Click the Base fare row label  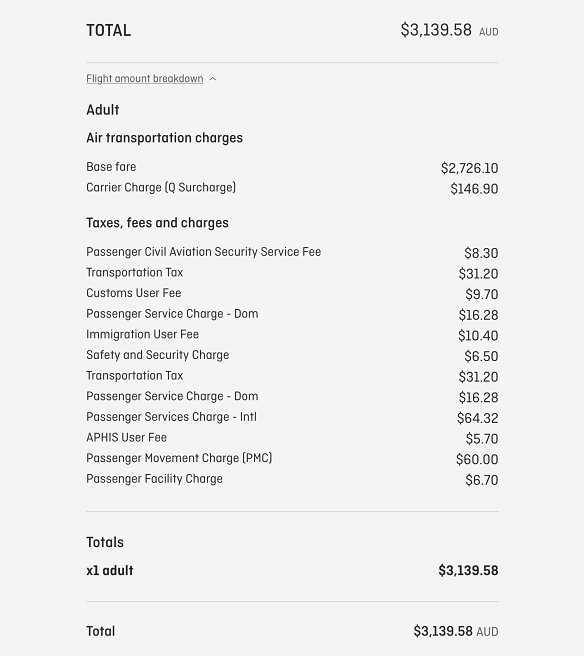(111, 167)
